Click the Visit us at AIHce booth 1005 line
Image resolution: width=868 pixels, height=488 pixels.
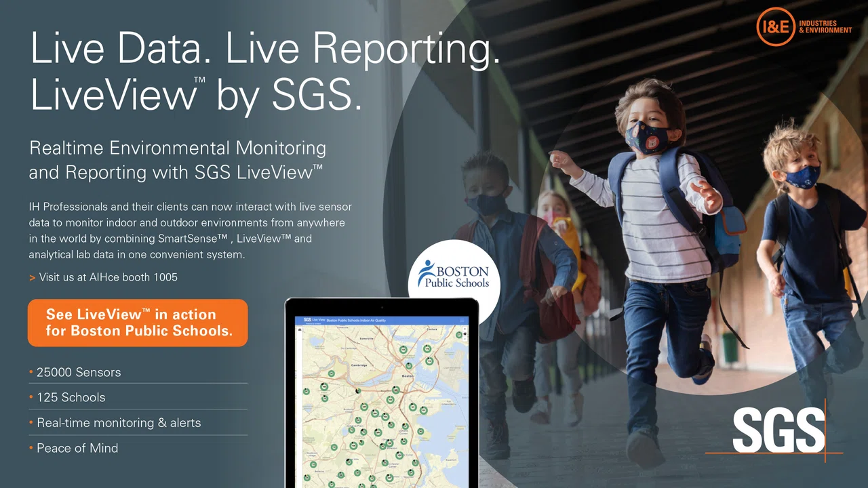[x=103, y=277]
